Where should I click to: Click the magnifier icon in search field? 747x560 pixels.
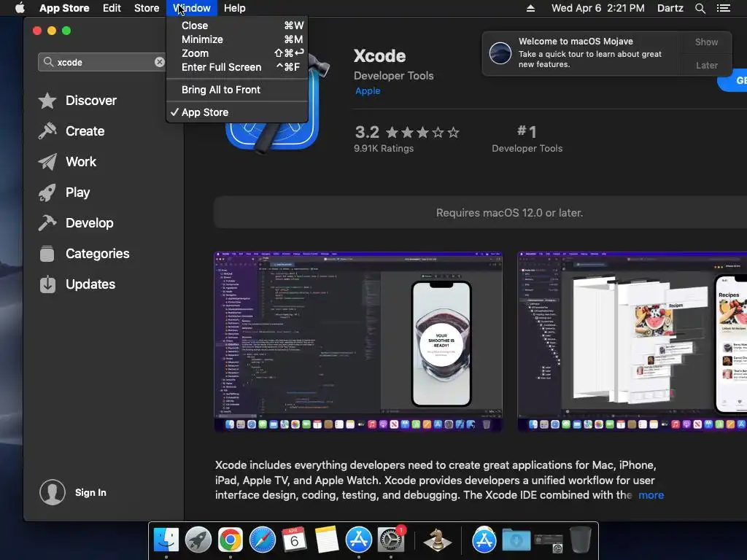48,62
